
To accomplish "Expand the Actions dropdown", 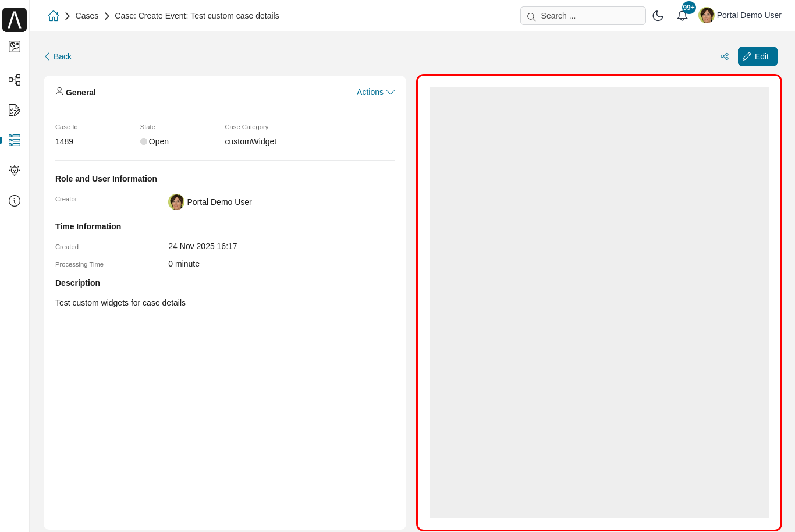I will pyautogui.click(x=371, y=92).
